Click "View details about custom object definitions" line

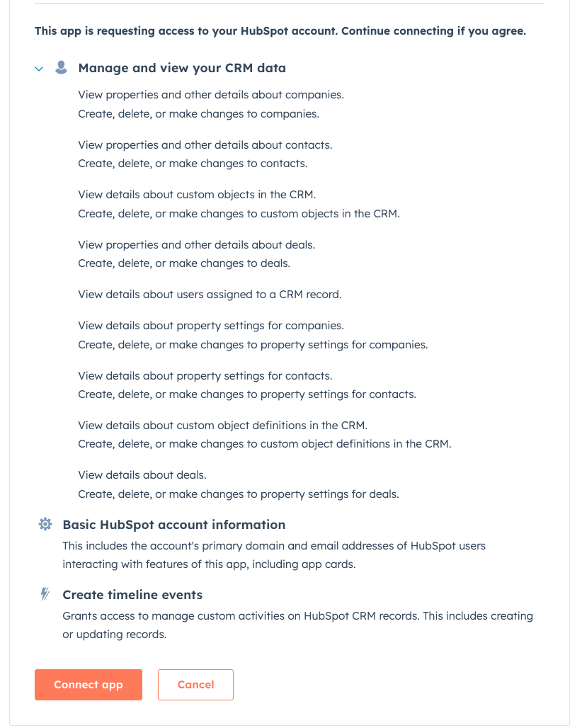click(223, 426)
